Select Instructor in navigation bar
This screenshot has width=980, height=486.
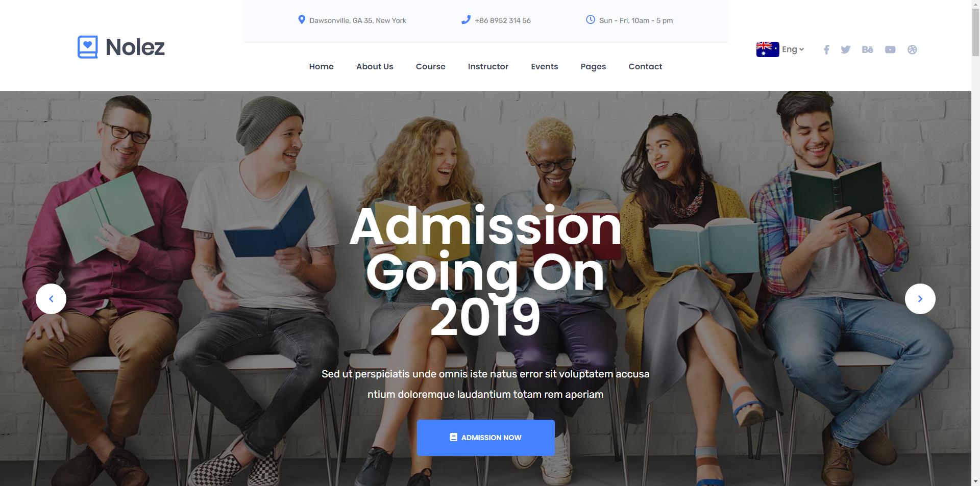pyautogui.click(x=488, y=66)
